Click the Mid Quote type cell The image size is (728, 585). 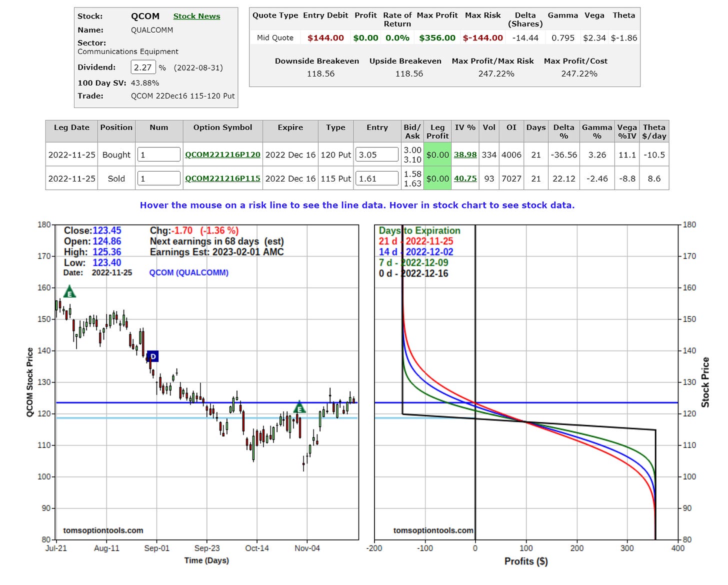pyautogui.click(x=275, y=37)
